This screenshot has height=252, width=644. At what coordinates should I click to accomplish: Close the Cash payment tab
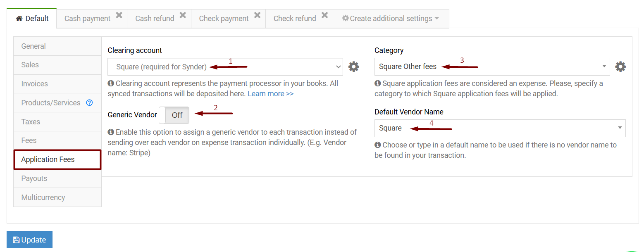click(119, 14)
